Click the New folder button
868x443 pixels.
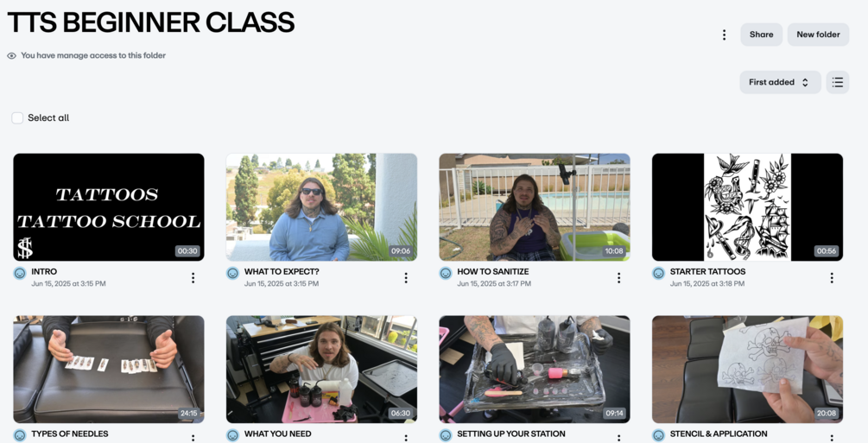click(x=818, y=35)
